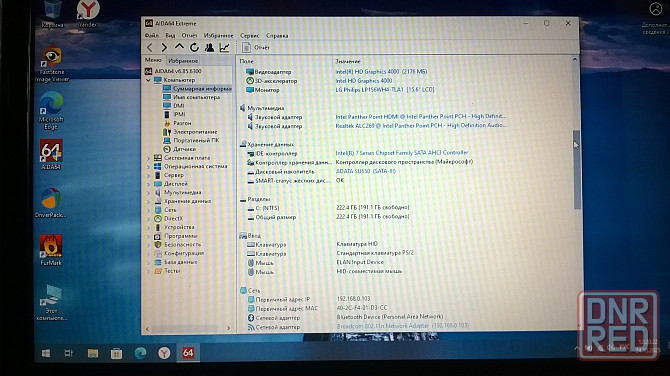The width and height of the screenshot is (670, 376).
Task: Click the Forward arrow in AIDA64 toolbar
Action: (x=164, y=47)
